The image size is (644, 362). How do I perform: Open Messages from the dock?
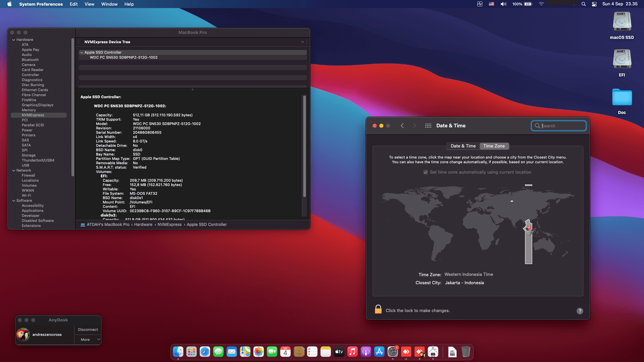click(x=218, y=352)
